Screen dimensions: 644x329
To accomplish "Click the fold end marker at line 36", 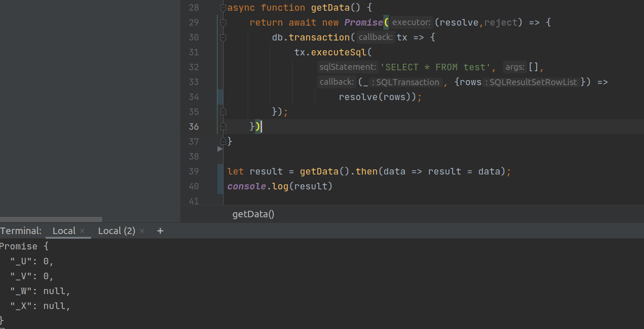I will click(223, 127).
